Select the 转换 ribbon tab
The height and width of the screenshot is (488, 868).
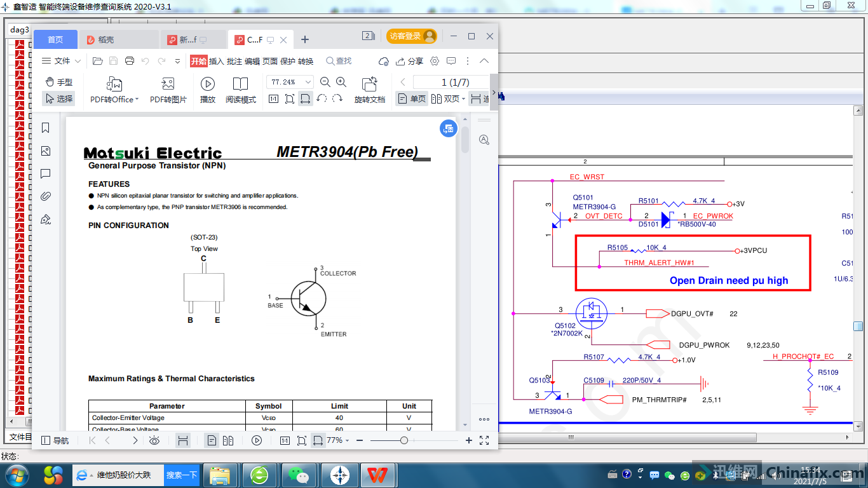pyautogui.click(x=306, y=61)
